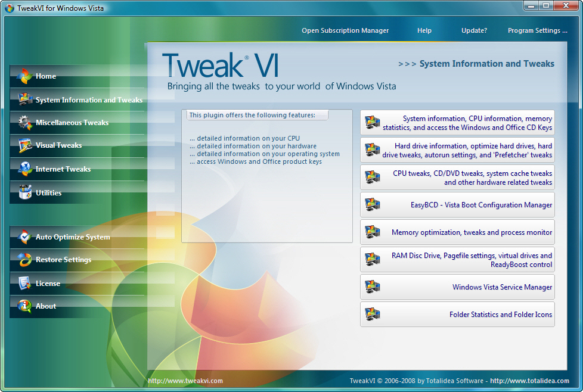Visit the www.tweakvi.com footer link
Screen dimensions: 583x392
pyautogui.click(x=185, y=381)
